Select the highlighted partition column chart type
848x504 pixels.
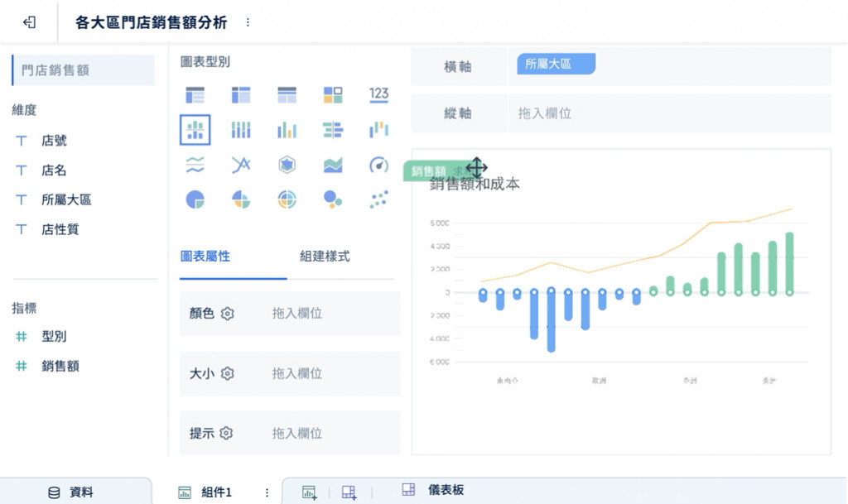click(195, 130)
